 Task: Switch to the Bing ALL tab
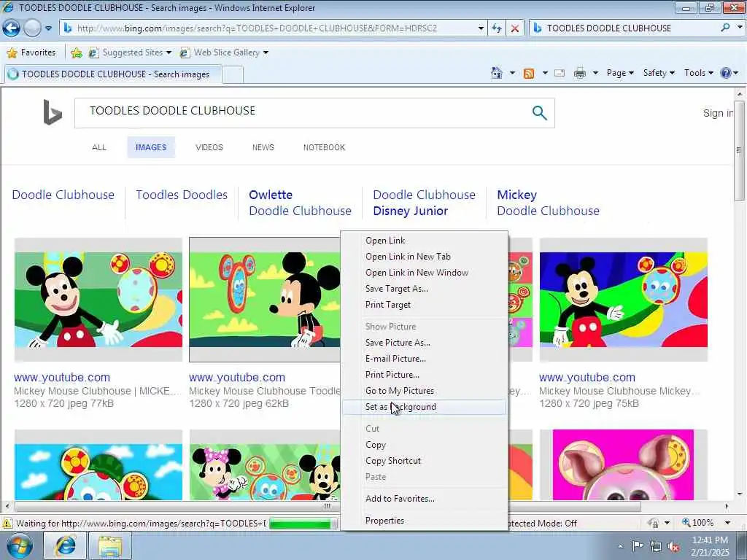[x=99, y=147]
